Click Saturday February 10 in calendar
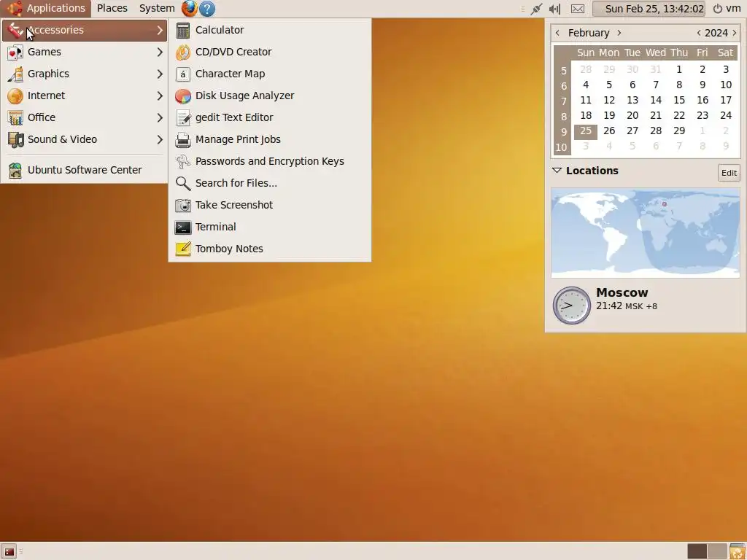 pyautogui.click(x=726, y=85)
